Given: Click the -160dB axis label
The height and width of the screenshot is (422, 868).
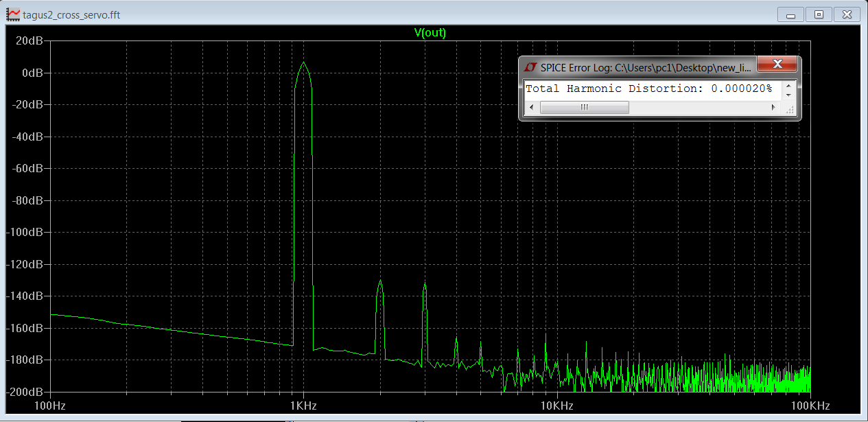Looking at the screenshot, I should click(x=25, y=328).
